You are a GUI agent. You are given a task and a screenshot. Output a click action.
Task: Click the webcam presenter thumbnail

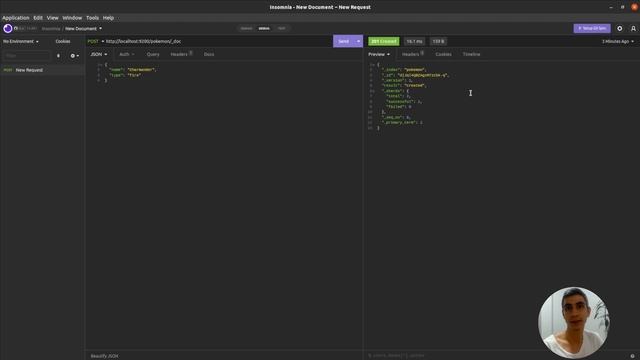click(x=573, y=322)
